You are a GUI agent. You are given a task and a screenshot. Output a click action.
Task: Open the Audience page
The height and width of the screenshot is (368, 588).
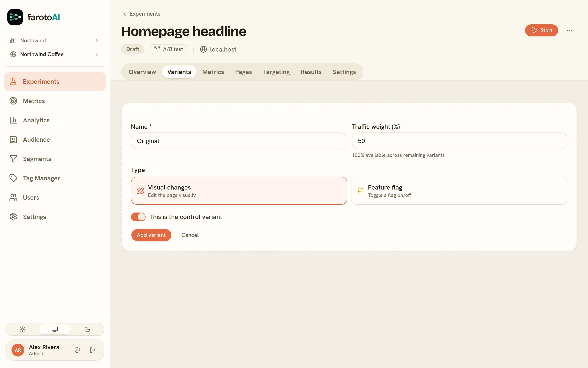55,139
